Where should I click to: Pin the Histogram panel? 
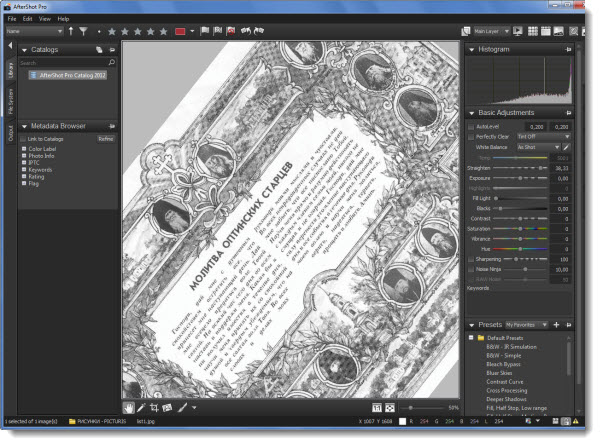[x=568, y=50]
